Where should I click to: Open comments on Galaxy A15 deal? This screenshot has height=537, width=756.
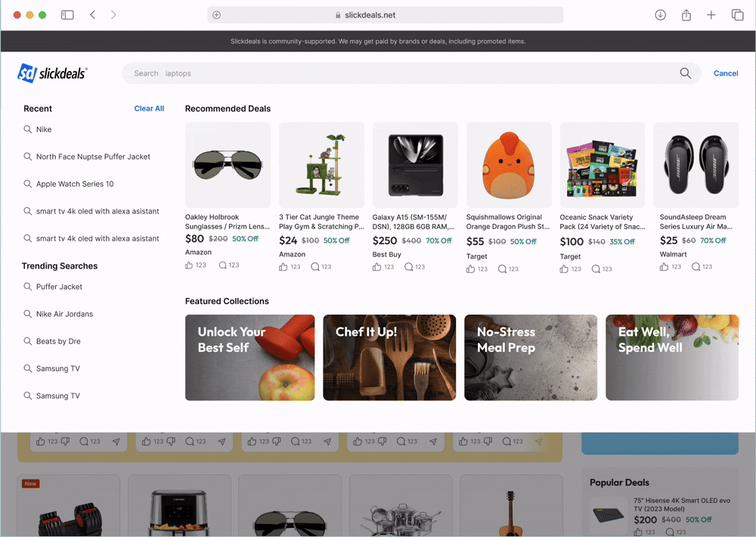(x=409, y=267)
